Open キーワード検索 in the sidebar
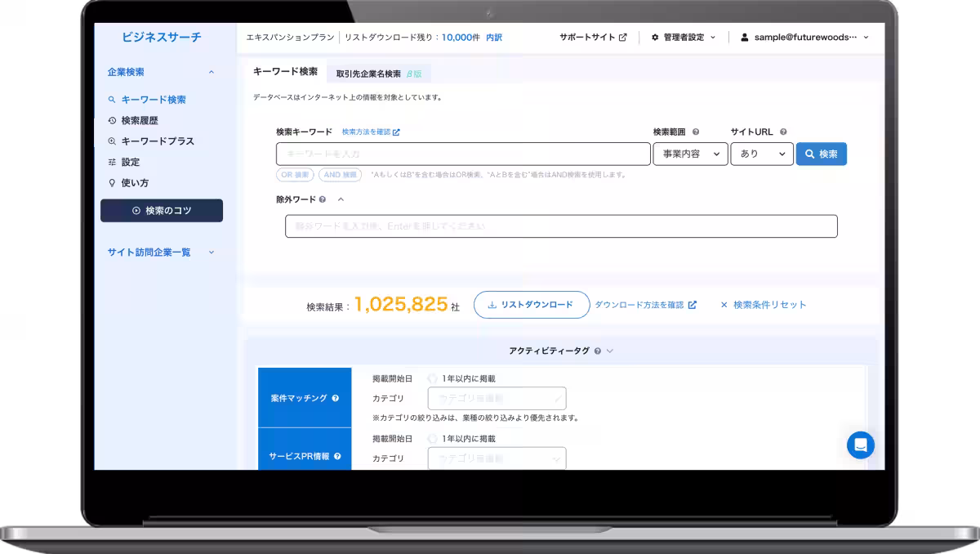980x554 pixels. pyautogui.click(x=154, y=100)
